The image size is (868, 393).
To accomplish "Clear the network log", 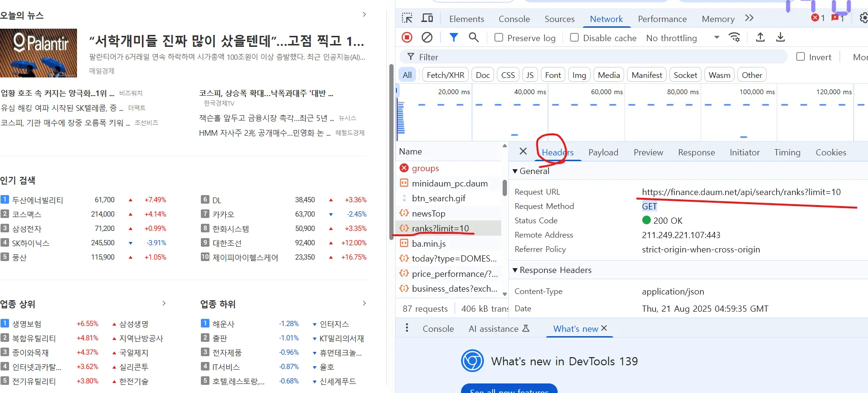I will 427,37.
